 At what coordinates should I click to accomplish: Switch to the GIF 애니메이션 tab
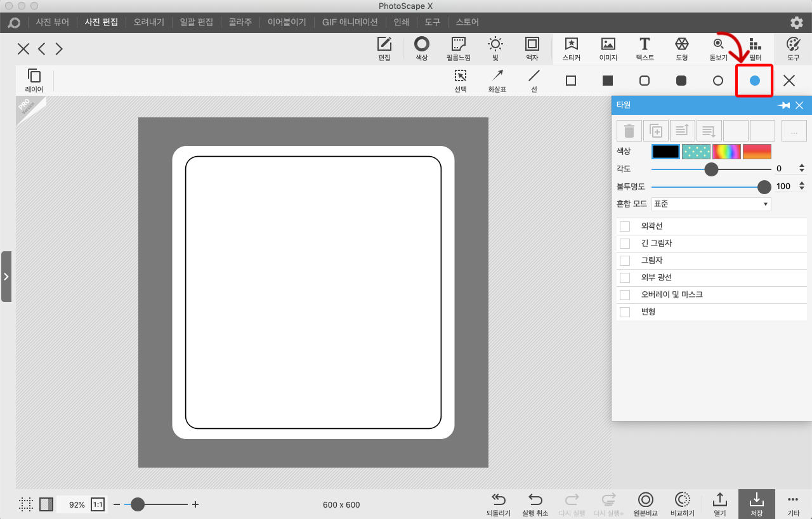click(x=350, y=22)
